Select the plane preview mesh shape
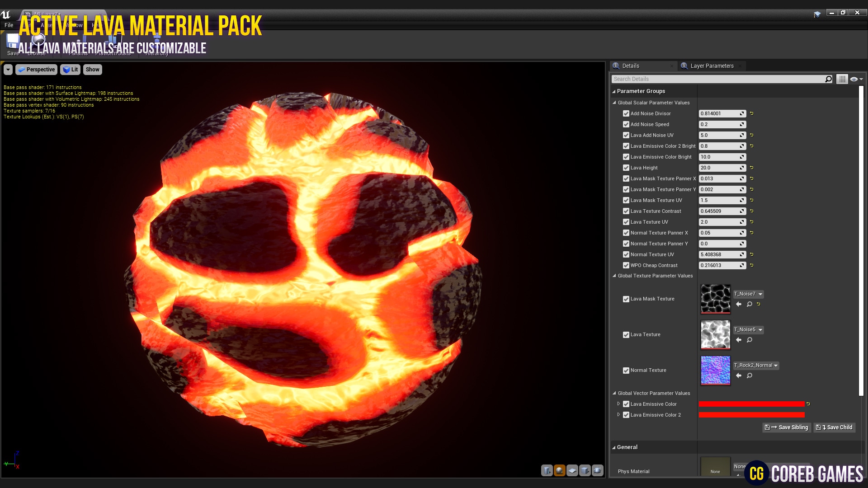Image resolution: width=868 pixels, height=488 pixels. click(572, 470)
